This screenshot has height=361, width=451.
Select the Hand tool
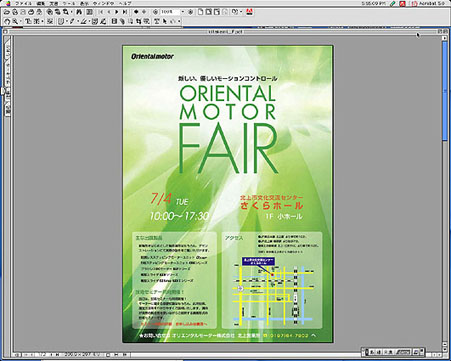tap(7, 21)
